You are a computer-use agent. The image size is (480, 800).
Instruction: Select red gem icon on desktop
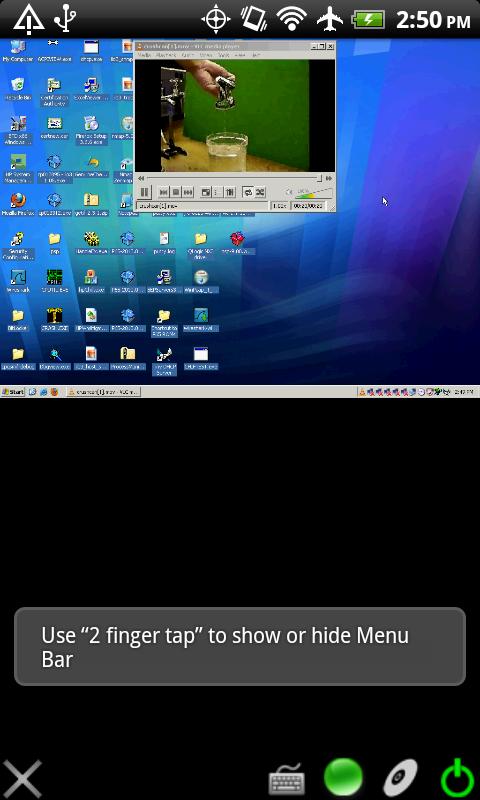click(x=237, y=242)
